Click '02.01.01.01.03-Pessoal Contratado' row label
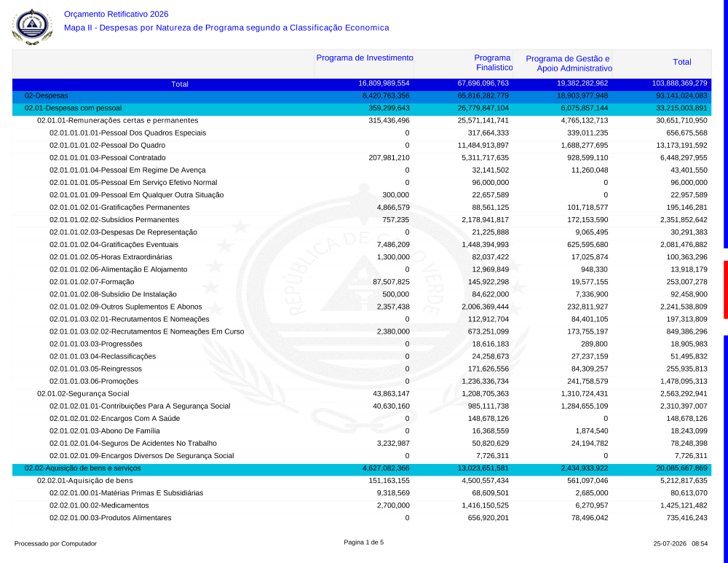Screen dimensions: 728x563 (x=107, y=158)
